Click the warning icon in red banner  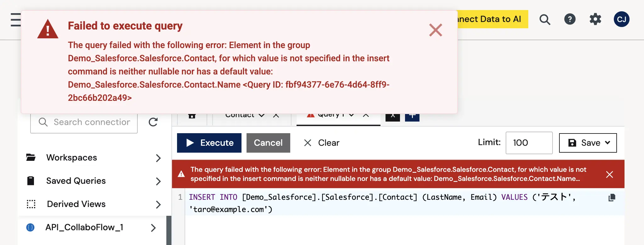(x=181, y=174)
